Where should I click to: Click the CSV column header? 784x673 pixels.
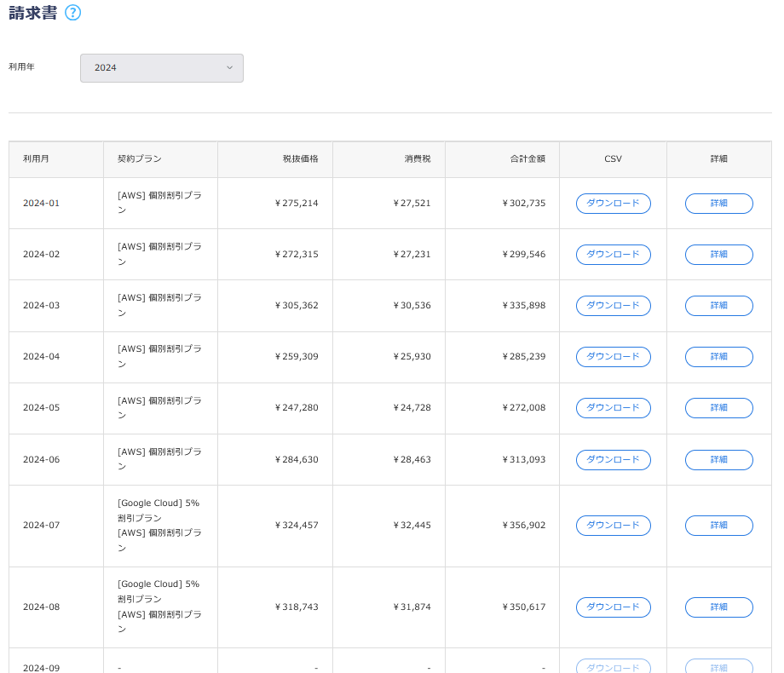[613, 159]
